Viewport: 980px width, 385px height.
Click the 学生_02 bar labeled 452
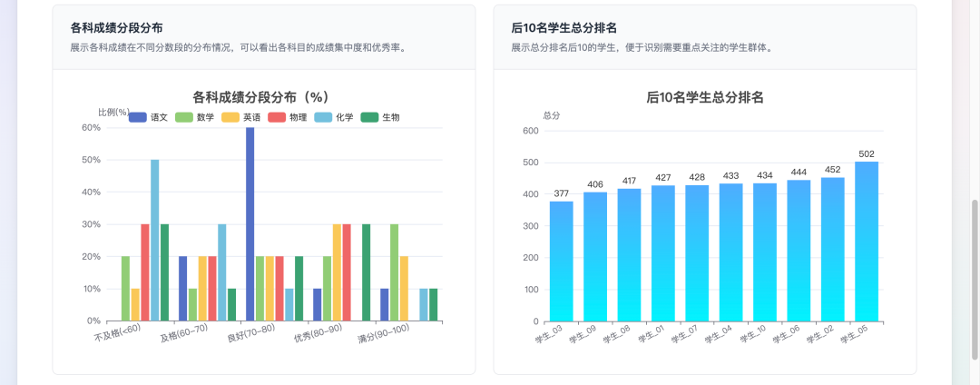pos(832,250)
